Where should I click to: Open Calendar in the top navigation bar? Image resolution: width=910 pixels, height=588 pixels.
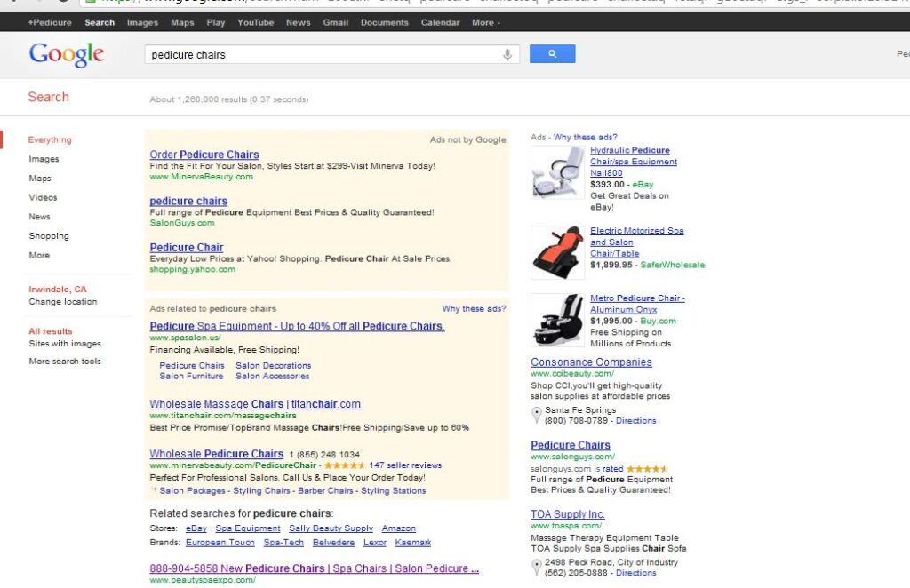(440, 22)
